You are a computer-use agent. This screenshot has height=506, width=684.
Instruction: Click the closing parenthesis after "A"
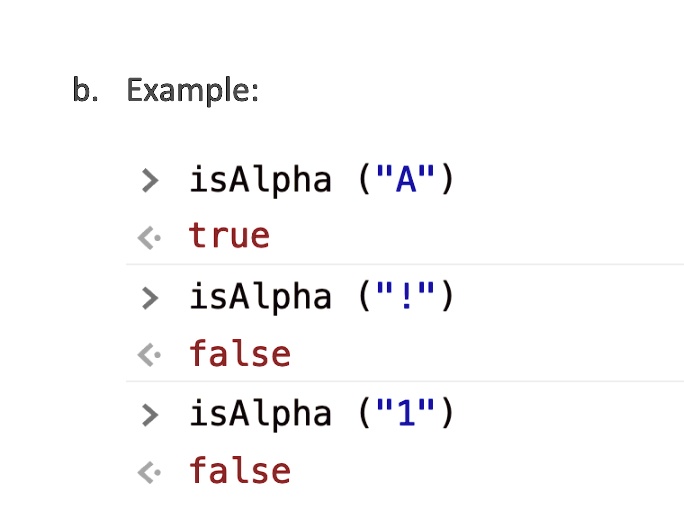[446, 181]
